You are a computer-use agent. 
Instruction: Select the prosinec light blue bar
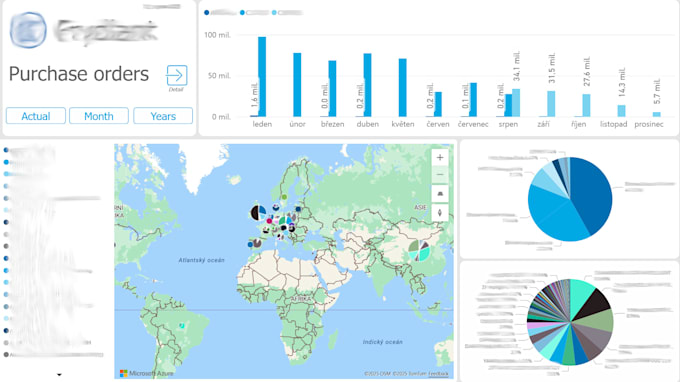click(657, 114)
